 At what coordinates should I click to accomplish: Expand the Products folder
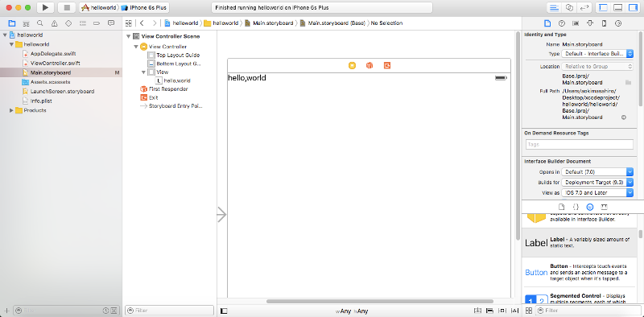pos(11,110)
